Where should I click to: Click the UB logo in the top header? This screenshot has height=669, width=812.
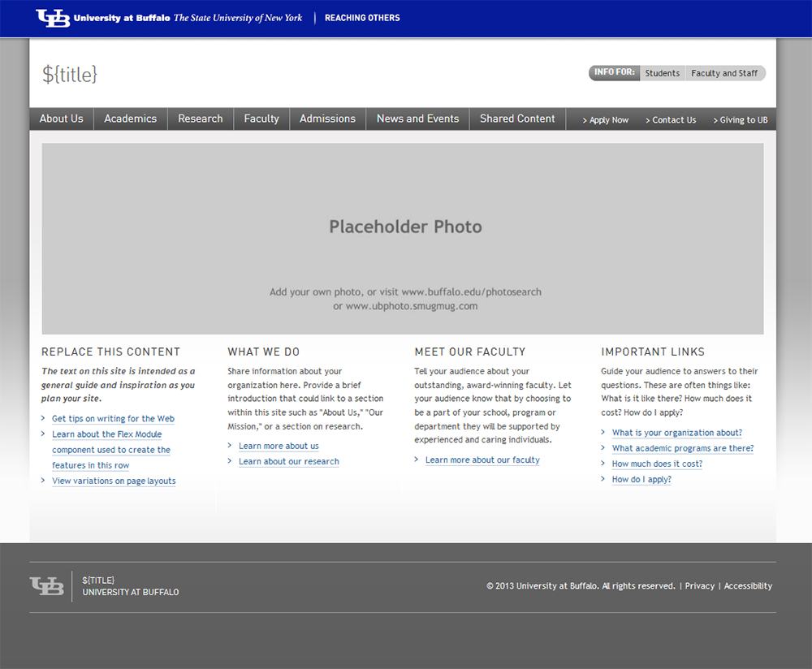[x=53, y=18]
